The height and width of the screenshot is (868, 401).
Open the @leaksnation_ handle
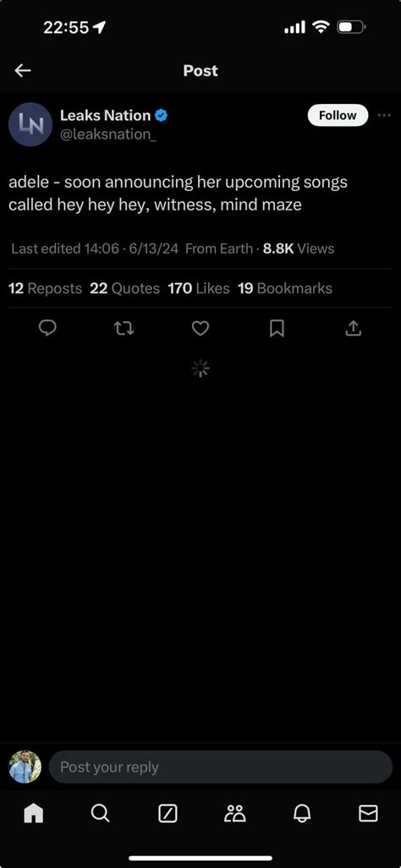(108, 134)
